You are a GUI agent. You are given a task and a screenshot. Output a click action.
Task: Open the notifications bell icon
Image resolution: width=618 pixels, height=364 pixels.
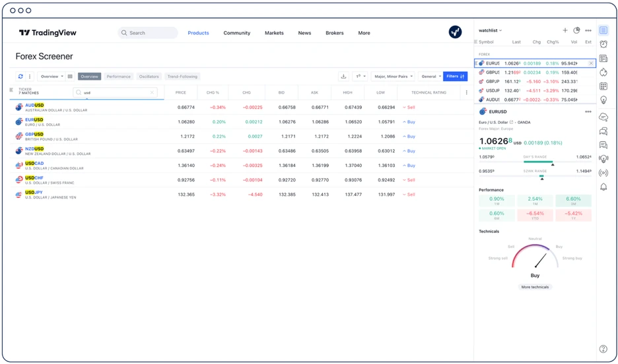pyautogui.click(x=603, y=187)
